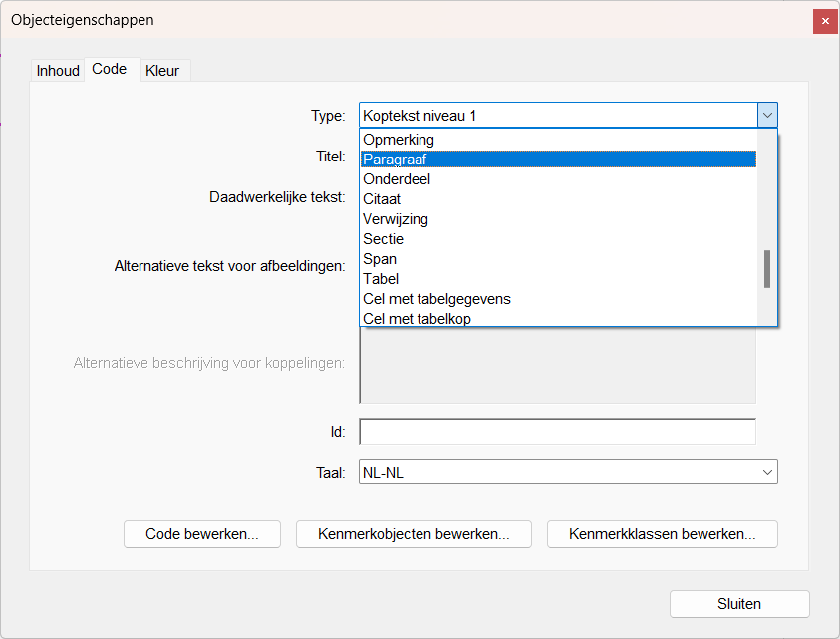Click the Type combo box showing Koptekst niveau 1
Image resolution: width=840 pixels, height=639 pixels.
(568, 116)
